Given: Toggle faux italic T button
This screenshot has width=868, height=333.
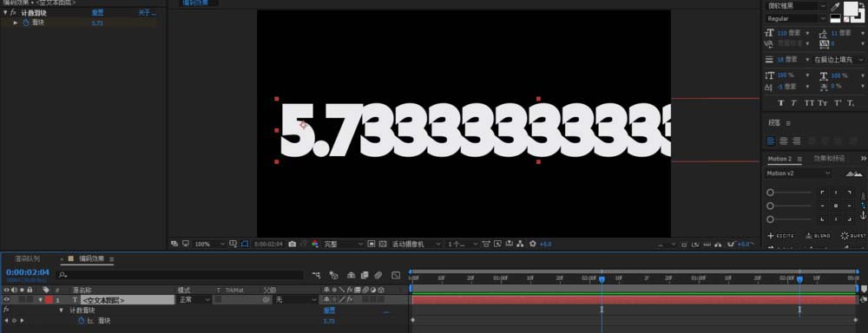Looking at the screenshot, I should 794,103.
